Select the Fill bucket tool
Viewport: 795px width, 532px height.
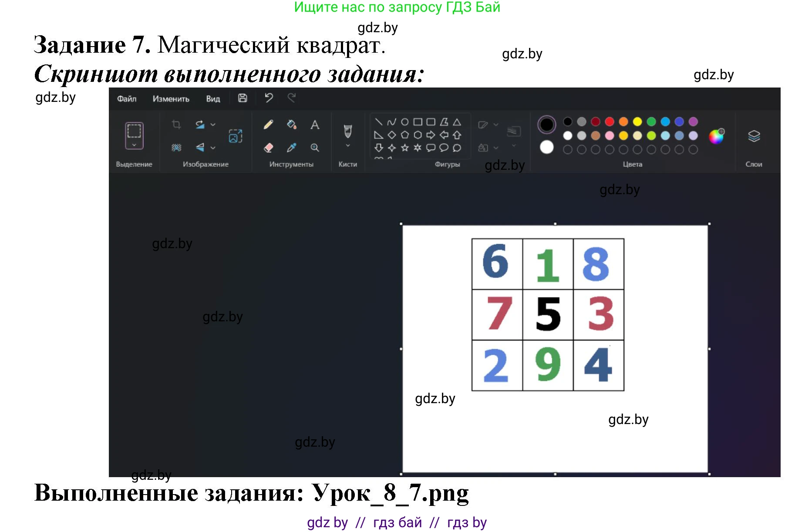[292, 125]
